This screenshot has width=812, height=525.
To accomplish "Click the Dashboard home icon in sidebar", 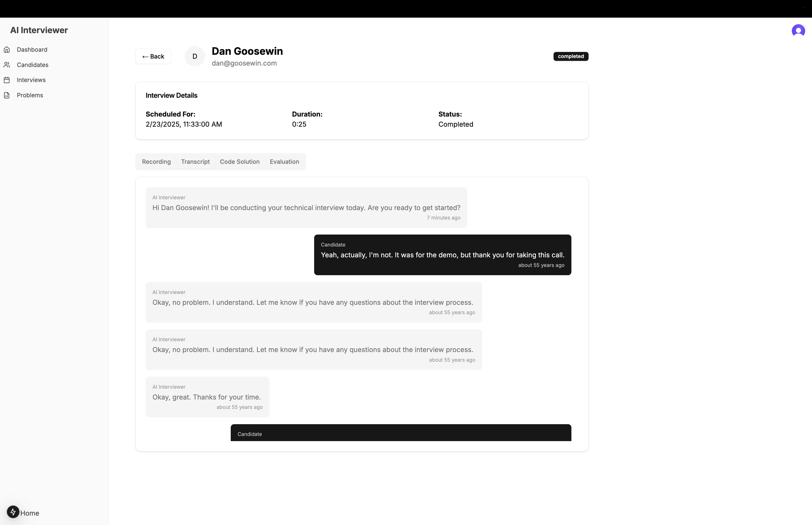I will coord(7,50).
